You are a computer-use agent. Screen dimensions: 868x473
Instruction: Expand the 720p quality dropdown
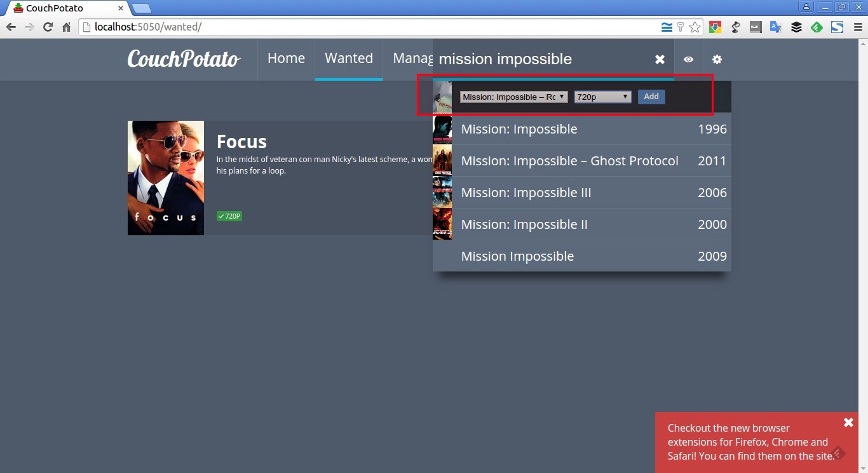tap(602, 97)
